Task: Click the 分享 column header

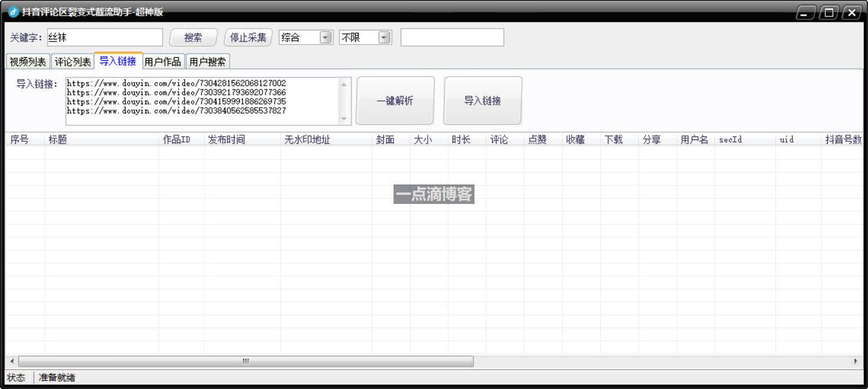Action: pyautogui.click(x=657, y=139)
